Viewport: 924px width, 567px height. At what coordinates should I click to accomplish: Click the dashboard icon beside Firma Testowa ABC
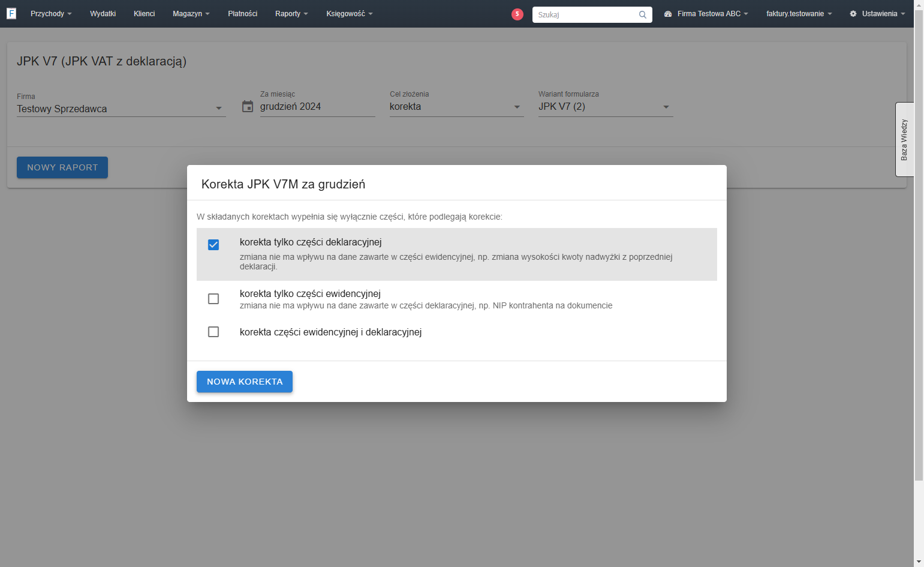[668, 14]
